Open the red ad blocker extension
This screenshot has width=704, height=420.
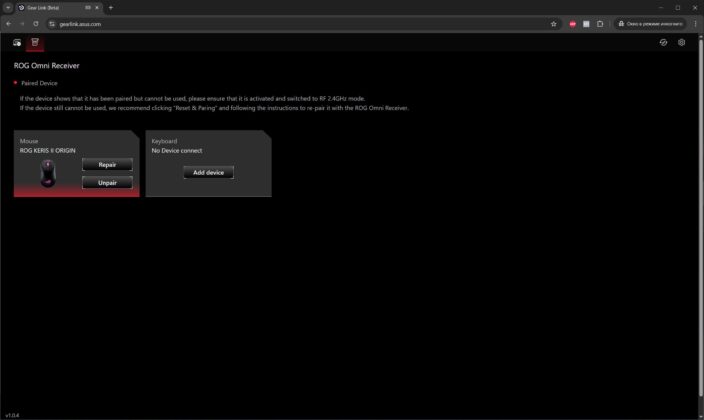pyautogui.click(x=572, y=24)
